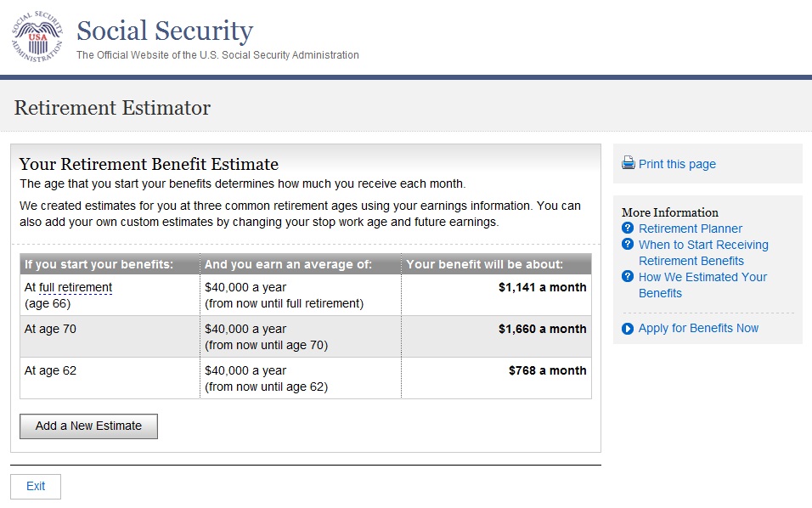Open the Retirement Planner link
The width and height of the screenshot is (812, 508).
click(691, 229)
